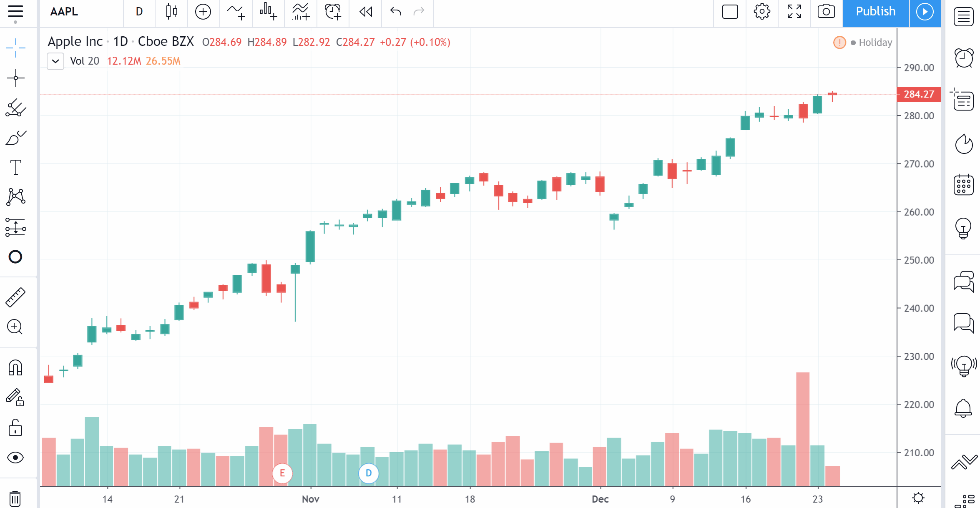Take a chart snapshot with camera icon

point(826,12)
